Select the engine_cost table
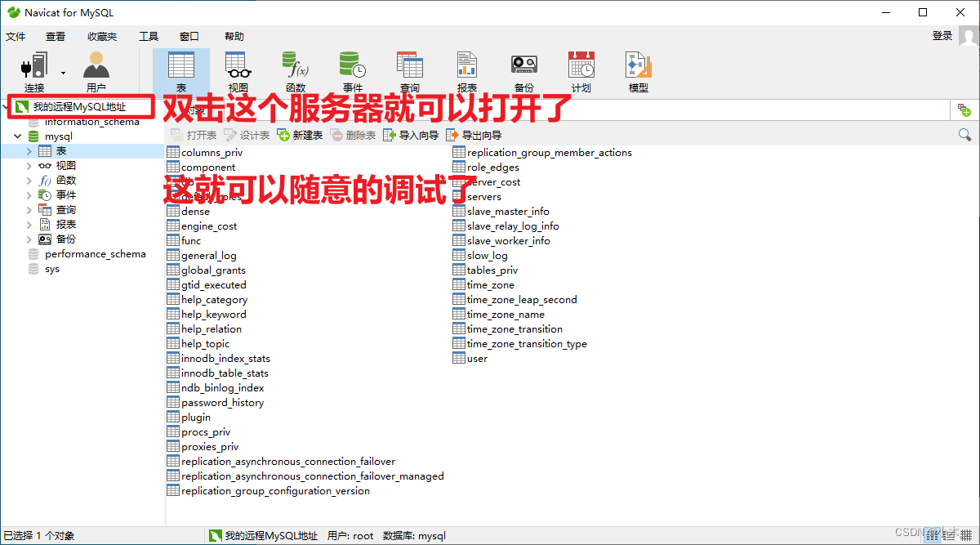 pyautogui.click(x=209, y=226)
